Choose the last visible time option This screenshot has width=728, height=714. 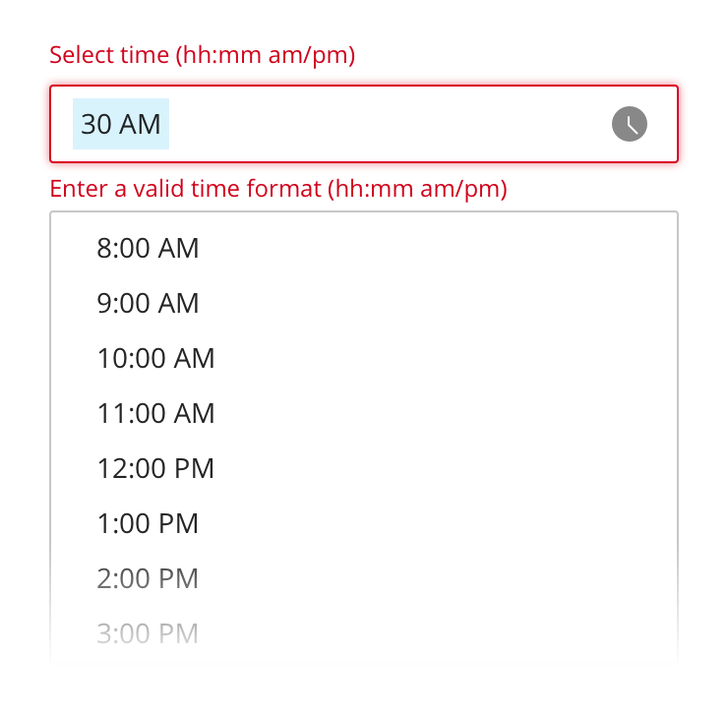tap(148, 633)
